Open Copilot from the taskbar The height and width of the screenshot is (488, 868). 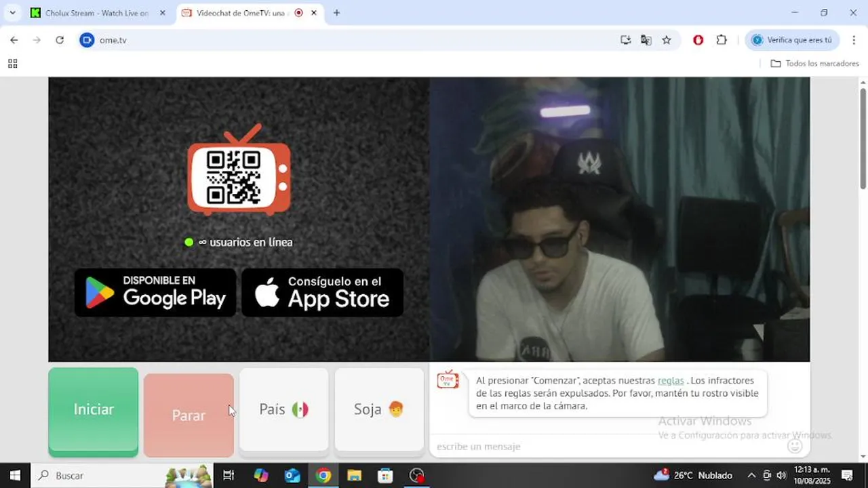point(261,476)
